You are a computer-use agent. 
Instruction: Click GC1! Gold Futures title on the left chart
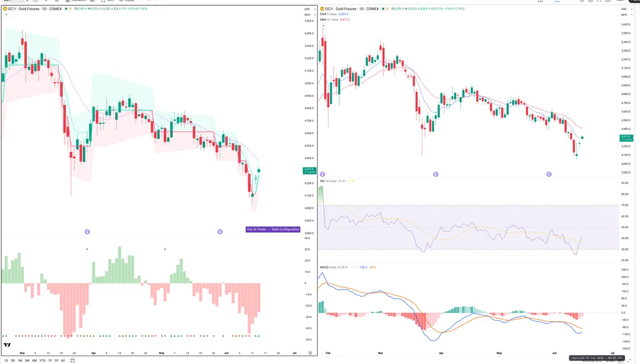pyautogui.click(x=35, y=9)
